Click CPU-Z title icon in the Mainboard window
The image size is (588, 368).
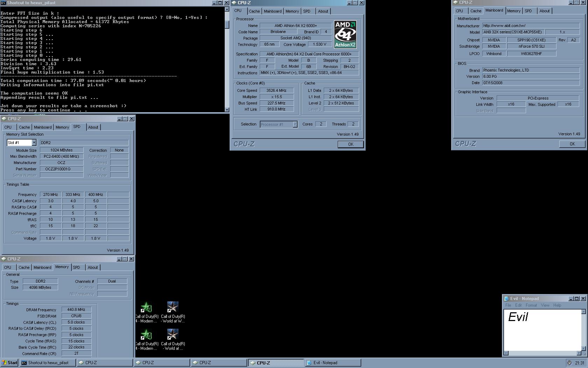coord(456,2)
